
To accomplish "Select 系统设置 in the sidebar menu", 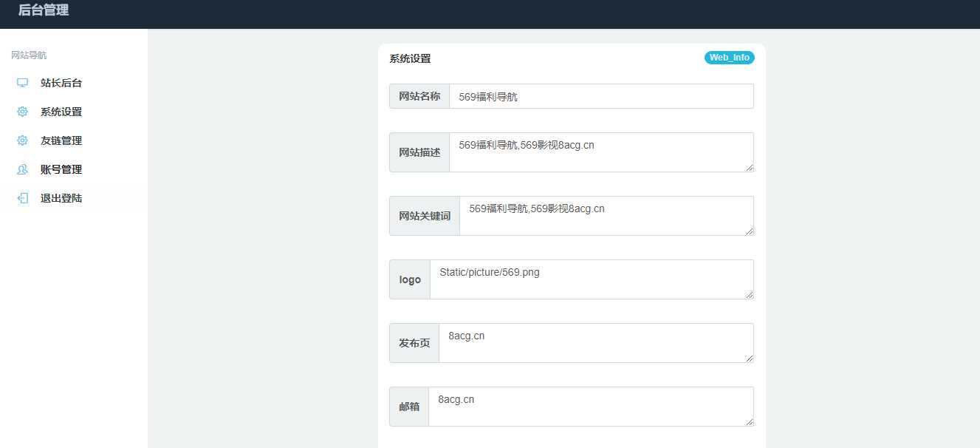I will tap(61, 111).
